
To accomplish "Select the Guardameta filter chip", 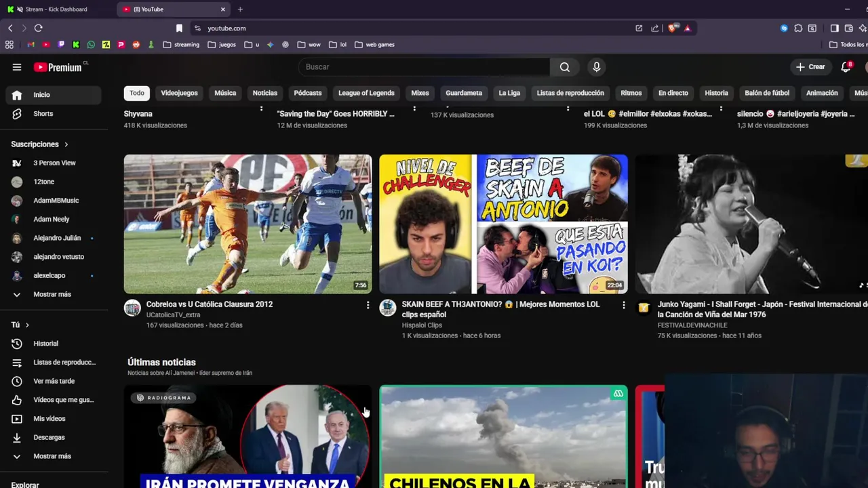I will pos(464,93).
